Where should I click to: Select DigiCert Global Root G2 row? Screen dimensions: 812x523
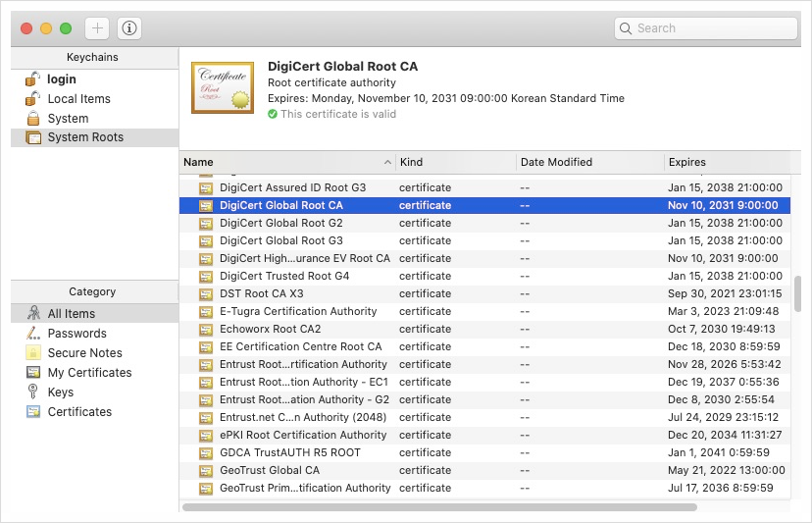pyautogui.click(x=484, y=223)
